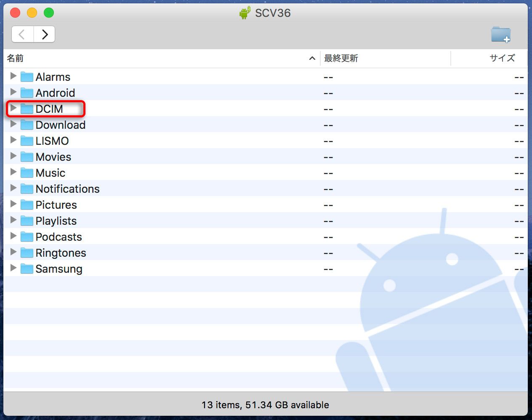
Task: Click the Podcasts folder name
Action: (59, 237)
